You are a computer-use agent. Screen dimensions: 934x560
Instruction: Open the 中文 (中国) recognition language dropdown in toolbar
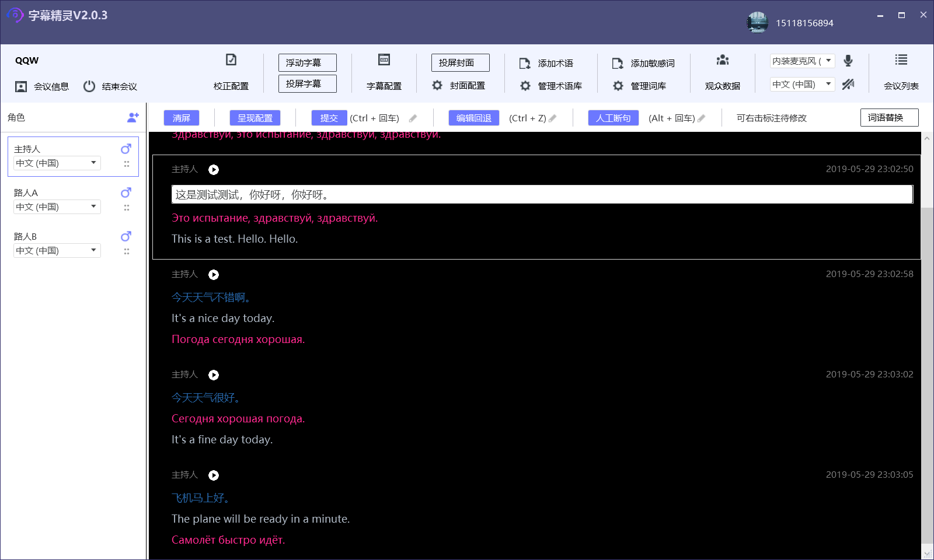click(x=803, y=84)
